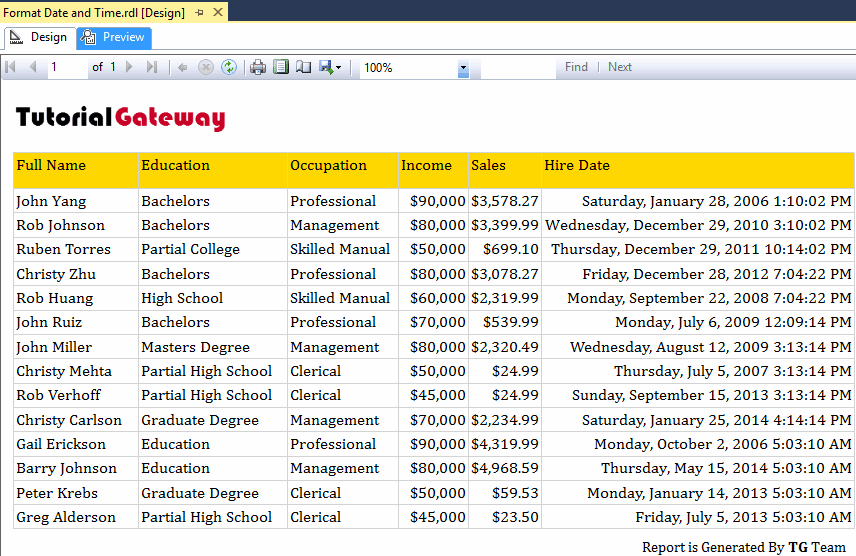Select the Christy Carlson name cell
This screenshot has height=556, width=856.
76,421
